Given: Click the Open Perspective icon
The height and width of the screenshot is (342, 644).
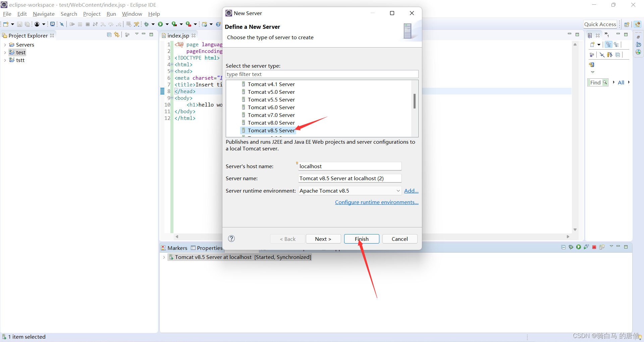Looking at the screenshot, I should click(x=627, y=24).
